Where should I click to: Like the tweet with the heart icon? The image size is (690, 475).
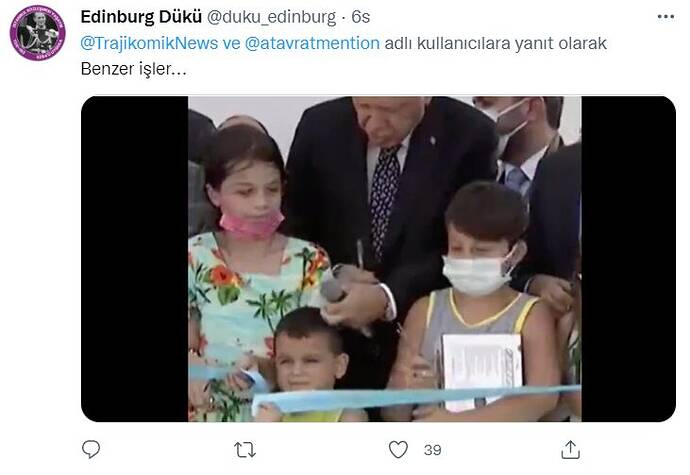click(398, 449)
